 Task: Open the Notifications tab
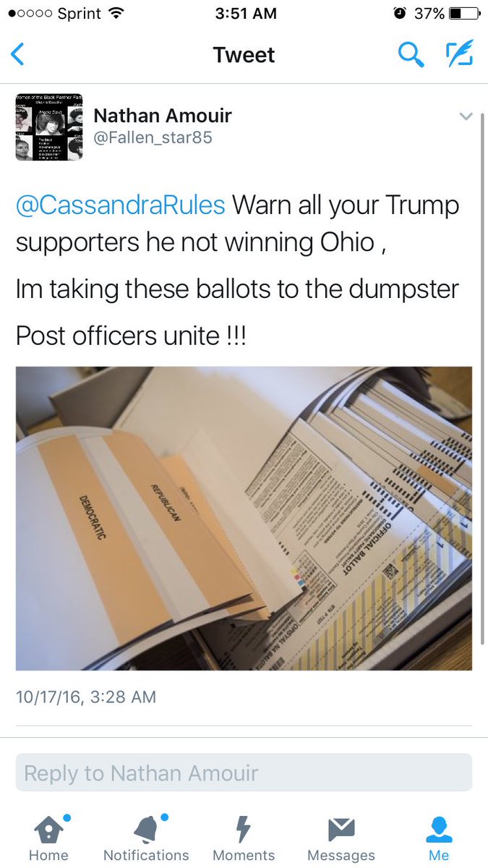[146, 838]
